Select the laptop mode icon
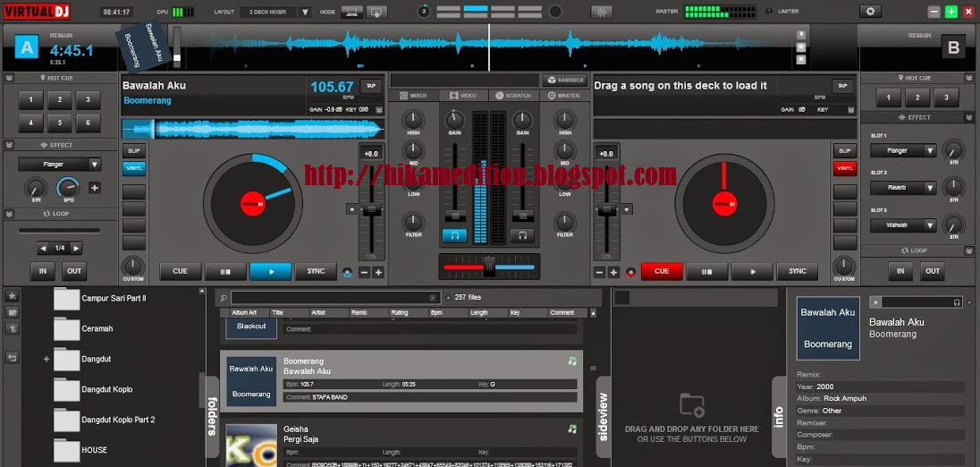Viewport: 980px width, 467px height. [x=352, y=12]
